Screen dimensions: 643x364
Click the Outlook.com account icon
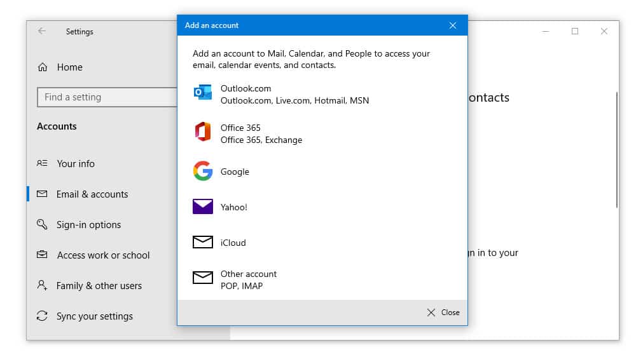[203, 93]
